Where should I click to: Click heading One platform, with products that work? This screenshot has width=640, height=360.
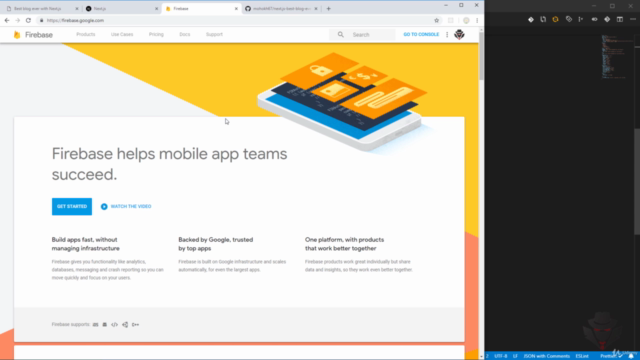344,244
